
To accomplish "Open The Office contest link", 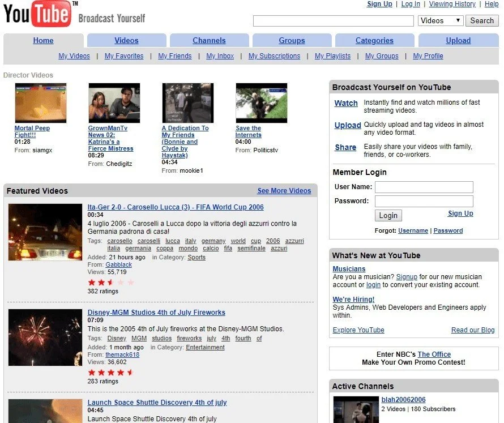I will coord(434,354).
